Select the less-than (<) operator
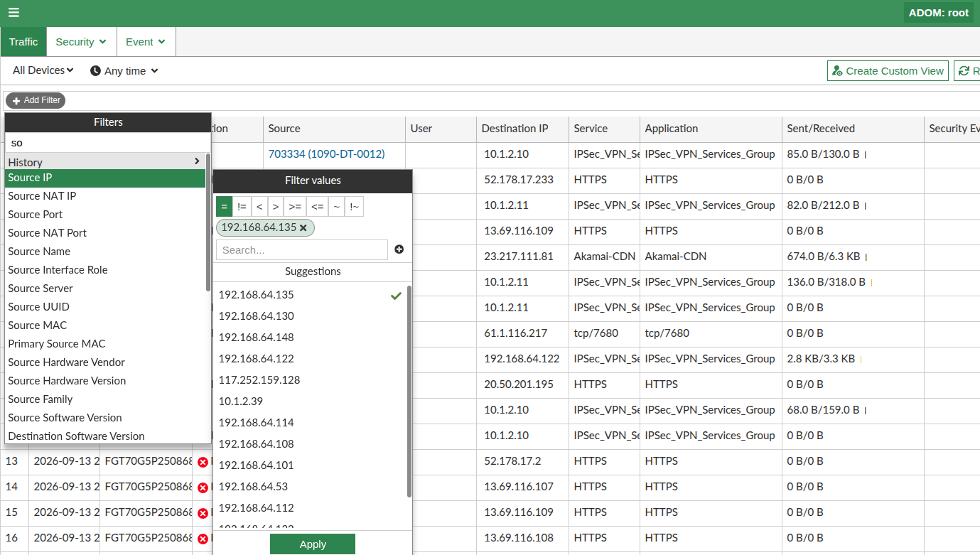The image size is (980, 555). tap(259, 206)
